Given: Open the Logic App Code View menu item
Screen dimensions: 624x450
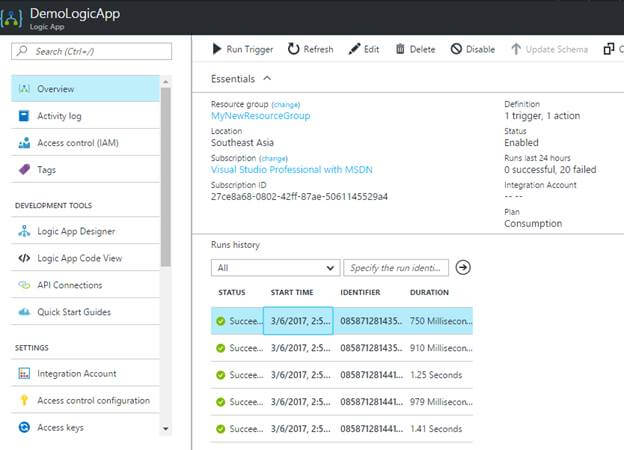Looking at the screenshot, I should [x=79, y=258].
